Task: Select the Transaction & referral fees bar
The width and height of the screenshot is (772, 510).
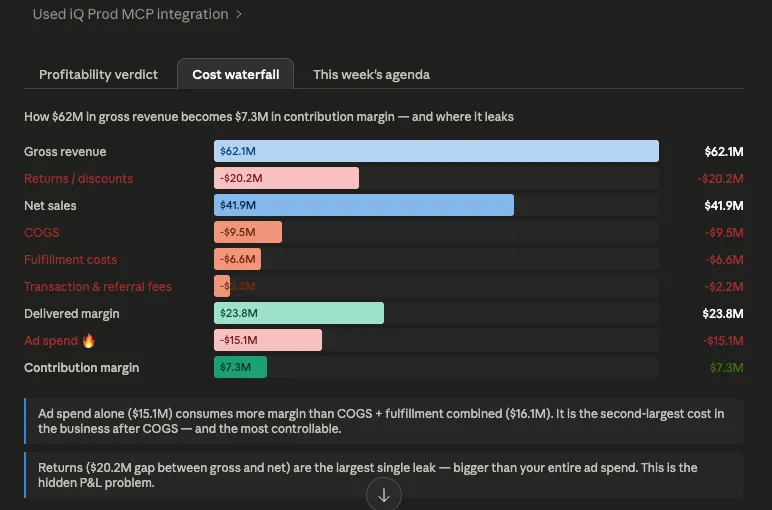Action: (x=222, y=286)
